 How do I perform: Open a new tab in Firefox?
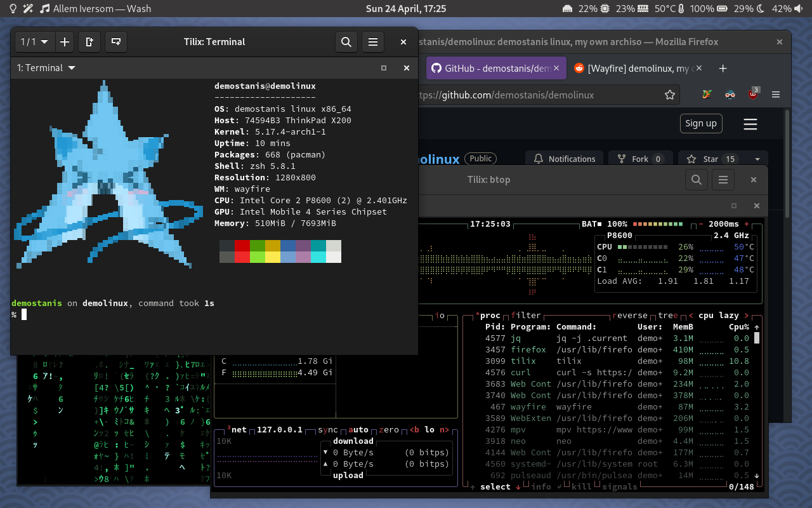point(723,68)
